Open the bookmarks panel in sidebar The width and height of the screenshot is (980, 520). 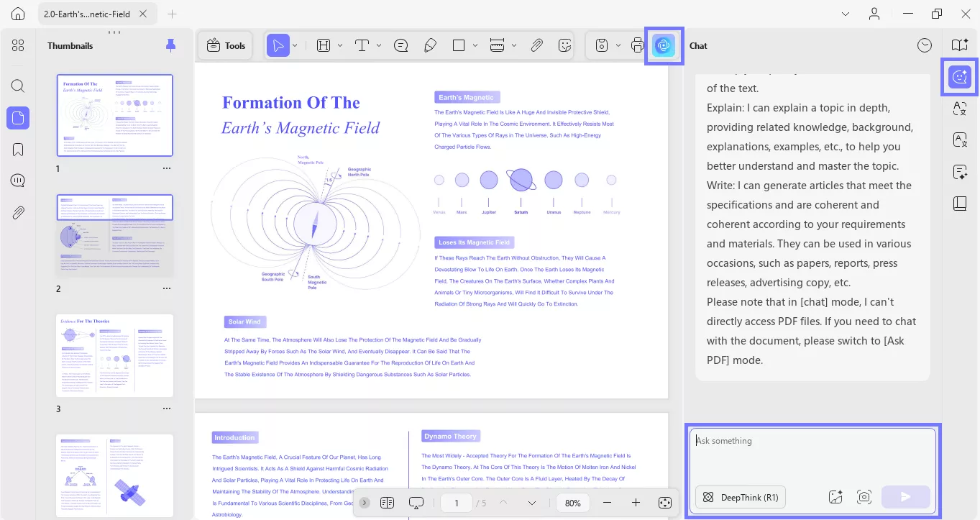(x=18, y=150)
